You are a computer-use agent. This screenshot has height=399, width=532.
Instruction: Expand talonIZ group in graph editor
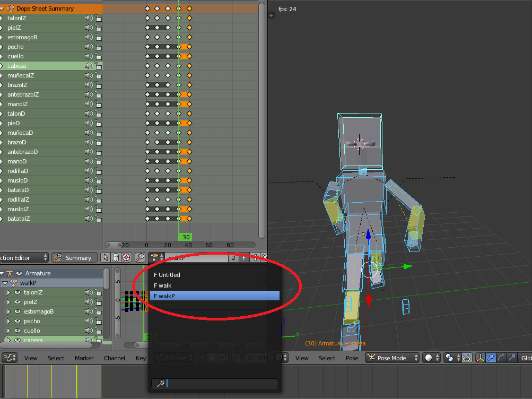pos(8,292)
